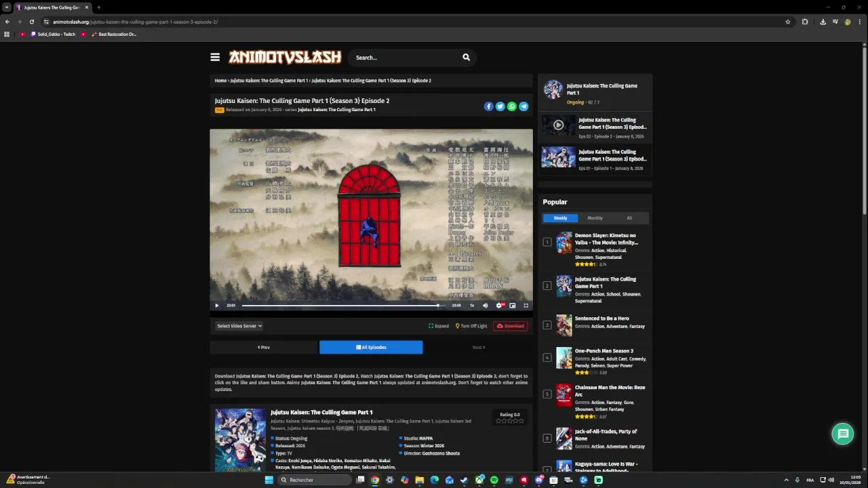868x488 pixels.
Task: Open the Chrome three-dot menu
Action: point(860,22)
